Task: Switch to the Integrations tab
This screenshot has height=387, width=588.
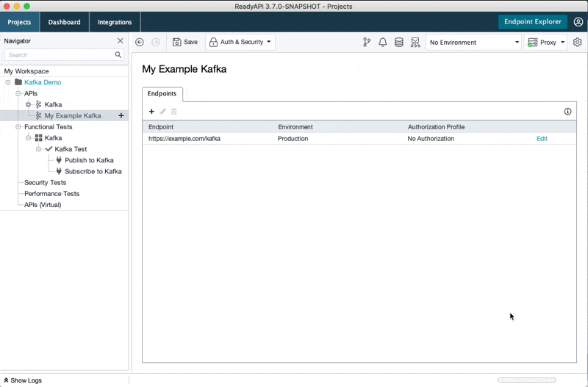Action: (115, 22)
